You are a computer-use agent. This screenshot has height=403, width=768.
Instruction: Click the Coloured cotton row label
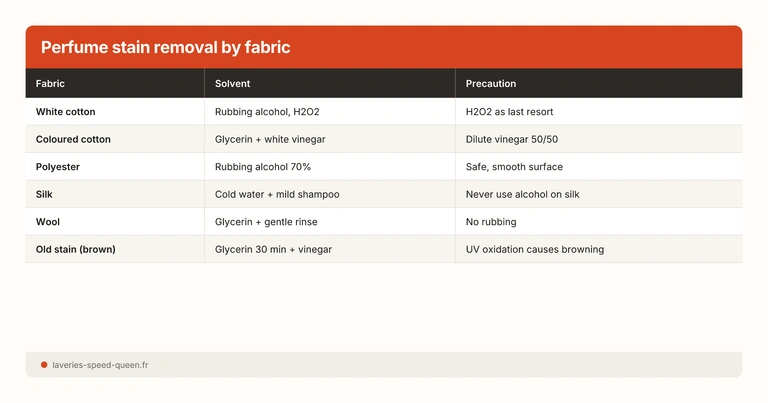pyautogui.click(x=73, y=139)
